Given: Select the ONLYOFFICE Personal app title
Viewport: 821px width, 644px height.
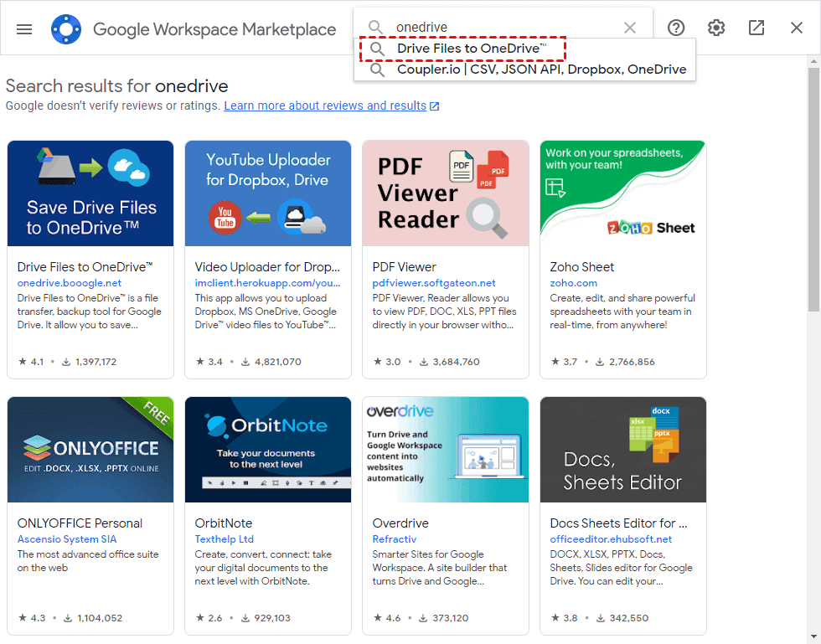Looking at the screenshot, I should (x=80, y=523).
